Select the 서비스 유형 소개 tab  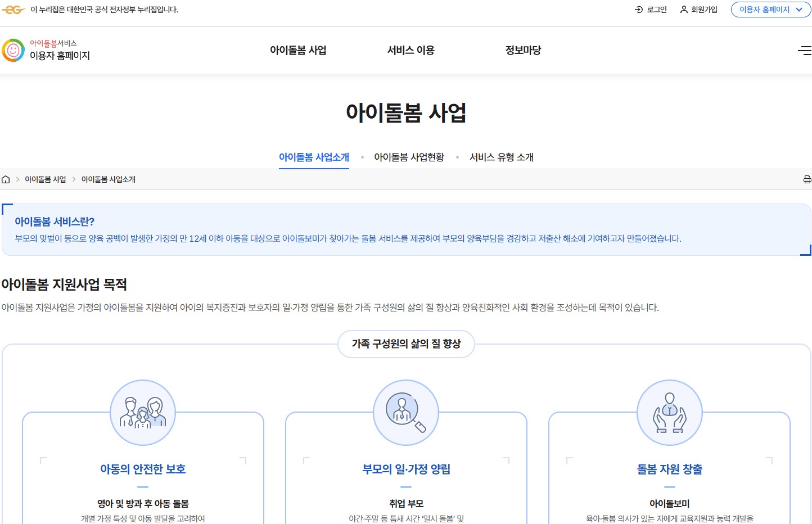[x=500, y=157]
